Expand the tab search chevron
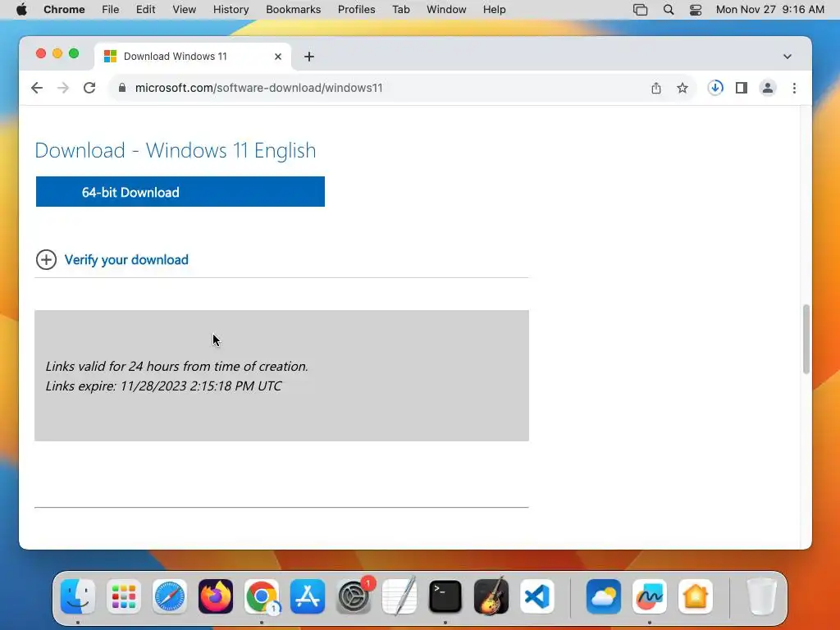Image resolution: width=840 pixels, height=630 pixels. tap(787, 57)
